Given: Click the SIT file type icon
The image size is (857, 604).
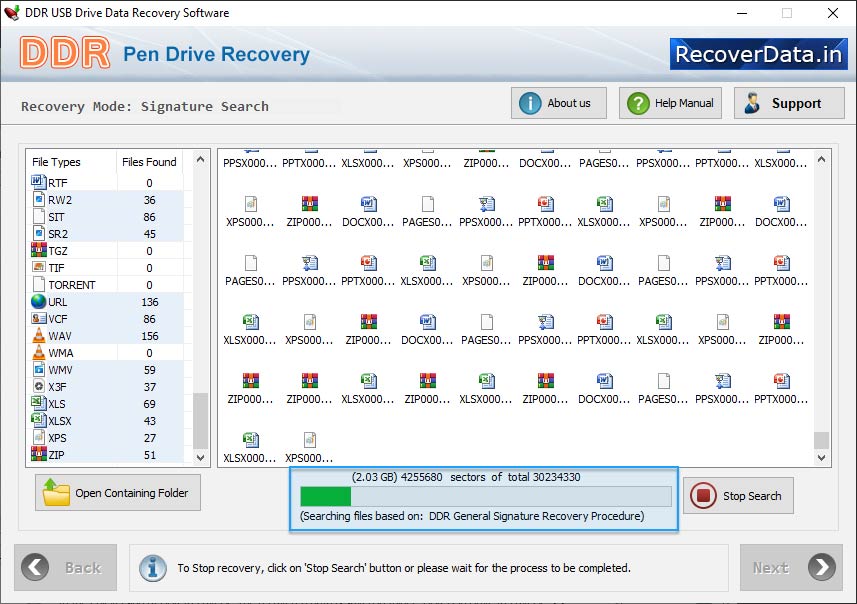Looking at the screenshot, I should pyautogui.click(x=38, y=216).
